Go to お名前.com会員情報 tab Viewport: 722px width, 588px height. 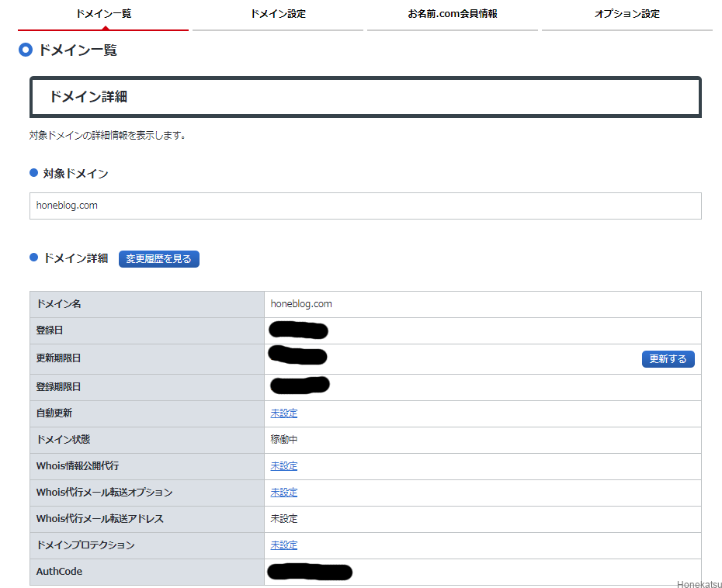(452, 14)
